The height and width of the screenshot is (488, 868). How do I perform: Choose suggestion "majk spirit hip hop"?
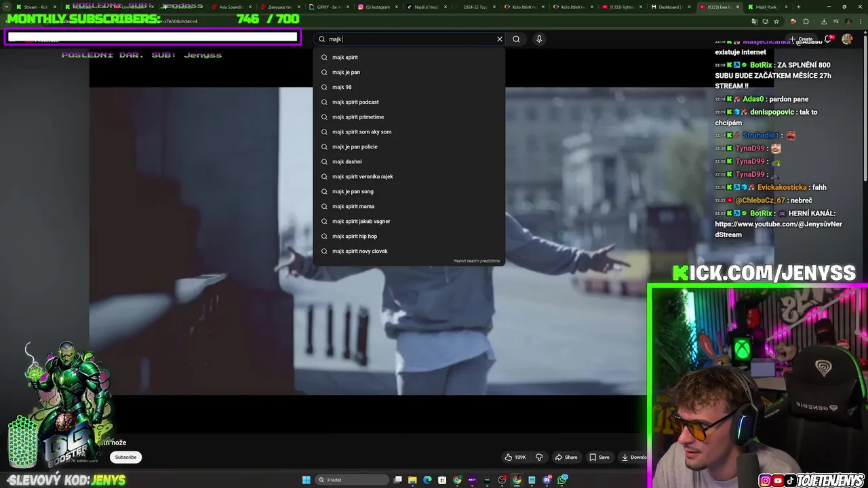pos(409,236)
